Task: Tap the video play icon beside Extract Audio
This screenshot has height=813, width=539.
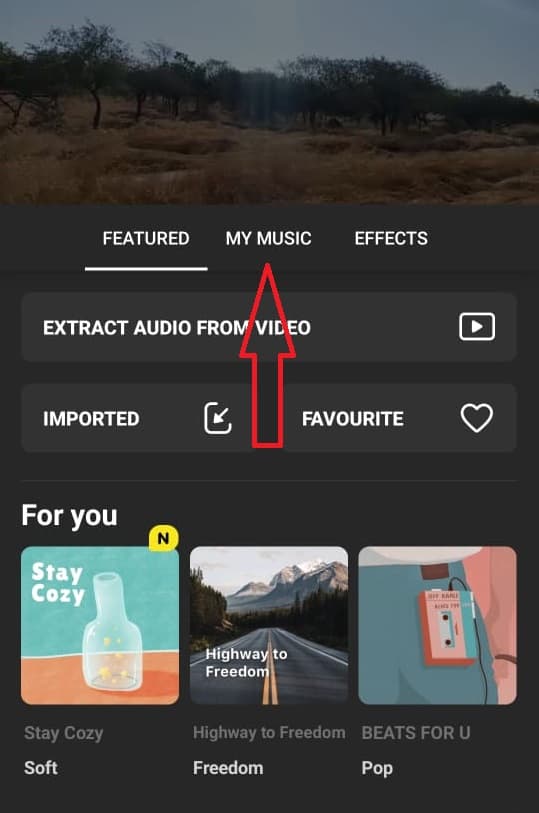Action: 477,327
